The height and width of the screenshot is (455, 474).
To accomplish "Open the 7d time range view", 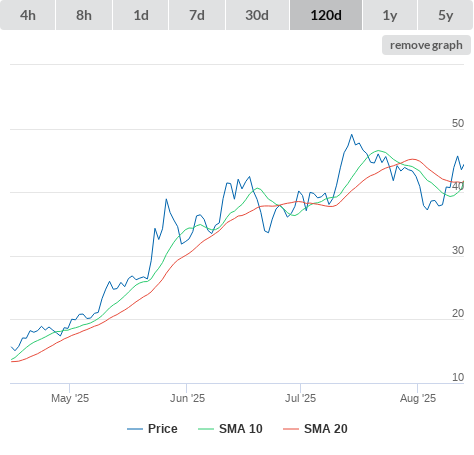I will [x=197, y=15].
